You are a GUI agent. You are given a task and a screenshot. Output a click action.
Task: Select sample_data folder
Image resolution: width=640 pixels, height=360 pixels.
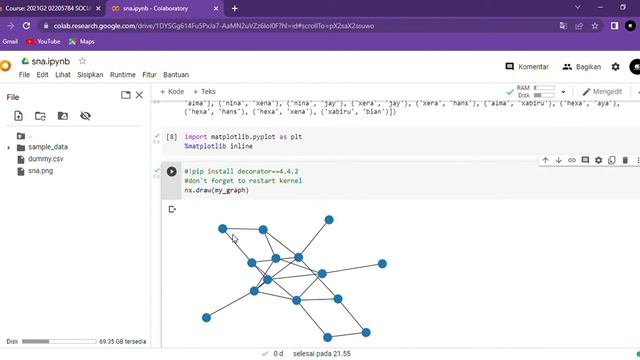(x=48, y=147)
